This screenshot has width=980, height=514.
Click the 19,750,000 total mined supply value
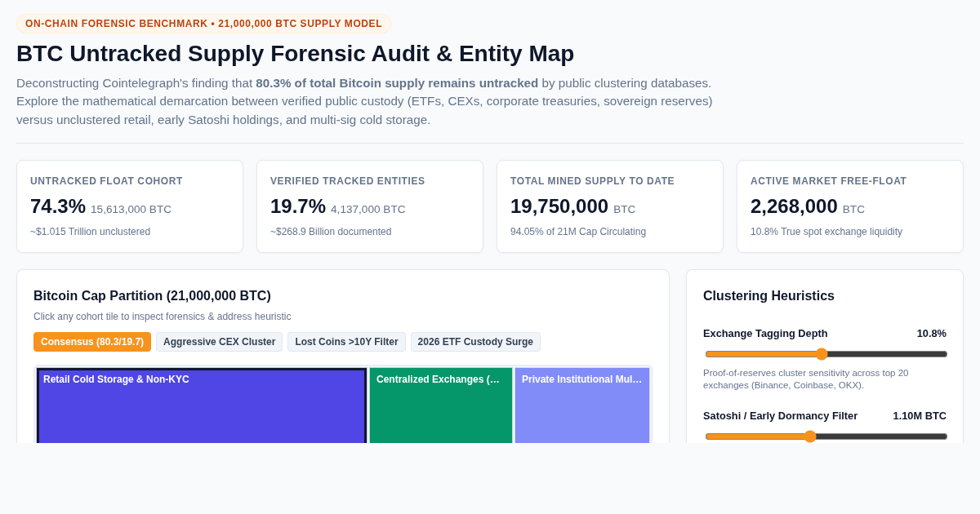559,206
